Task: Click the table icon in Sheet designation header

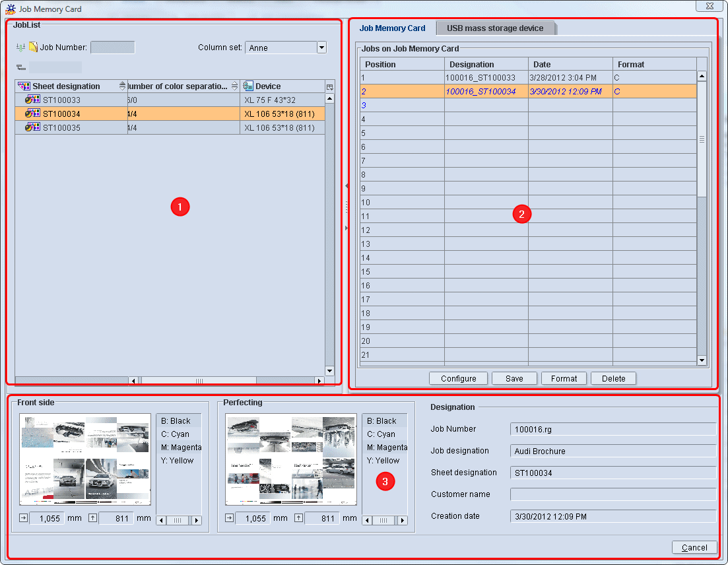Action: [x=23, y=86]
